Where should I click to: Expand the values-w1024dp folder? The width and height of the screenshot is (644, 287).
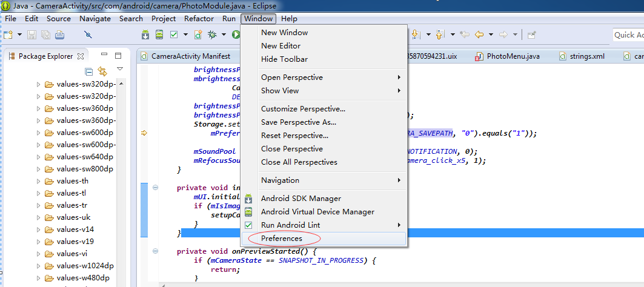tap(39, 265)
